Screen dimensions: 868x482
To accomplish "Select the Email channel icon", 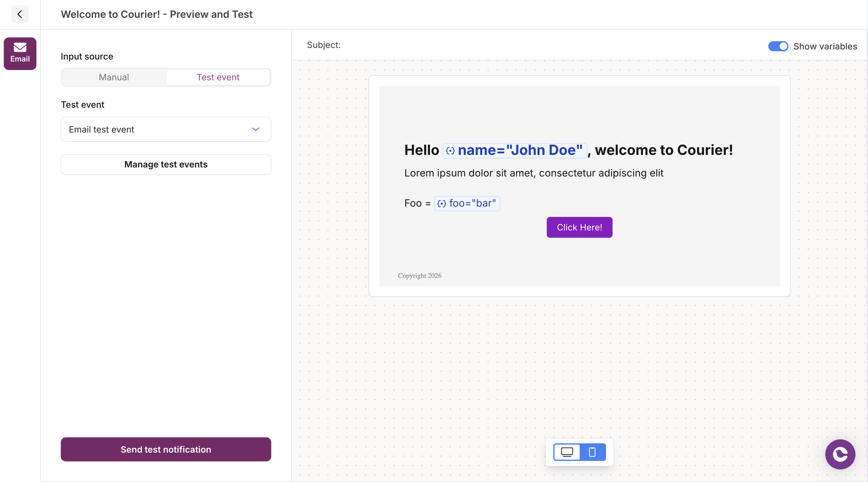I will pyautogui.click(x=20, y=53).
